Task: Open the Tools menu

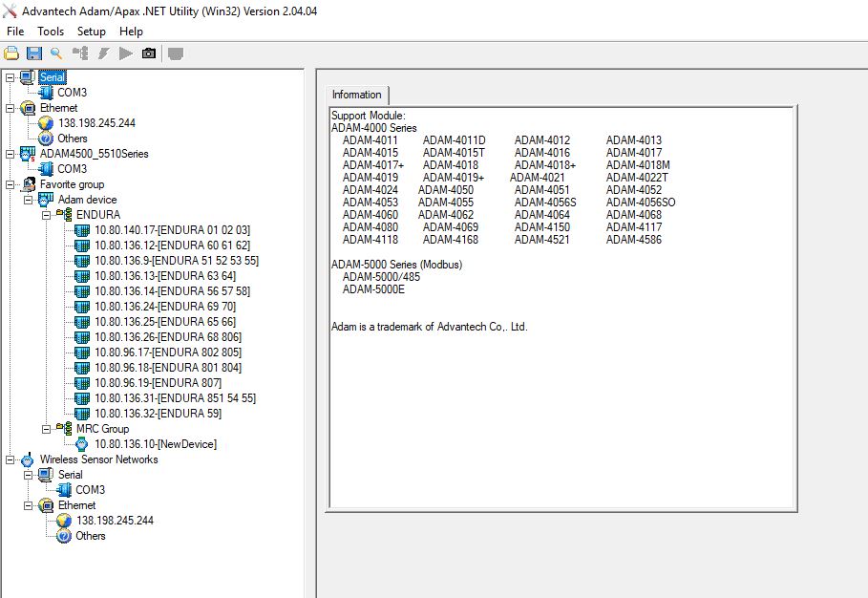Action: point(51,31)
